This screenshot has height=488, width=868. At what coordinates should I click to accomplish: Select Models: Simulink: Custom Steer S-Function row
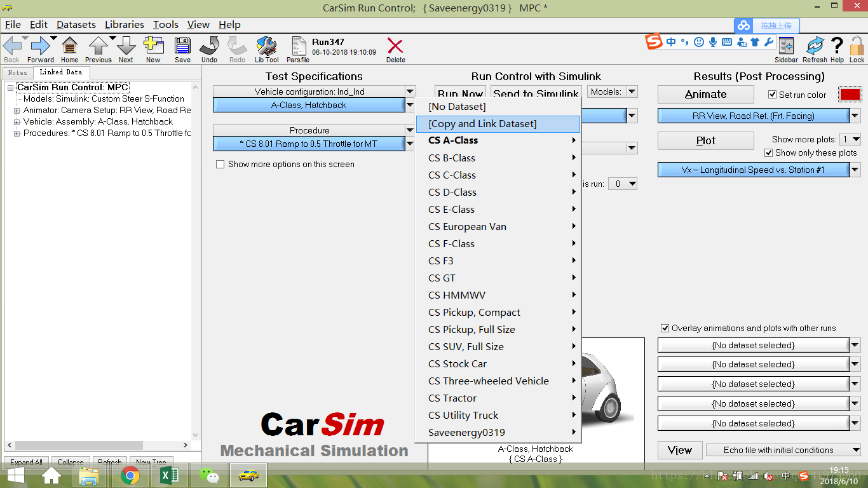point(104,99)
